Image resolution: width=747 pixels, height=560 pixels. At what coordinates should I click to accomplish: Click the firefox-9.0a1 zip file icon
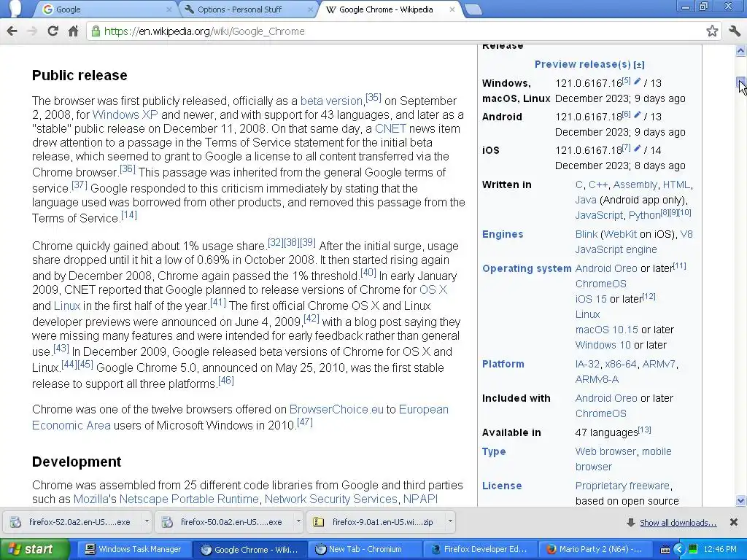(x=318, y=522)
